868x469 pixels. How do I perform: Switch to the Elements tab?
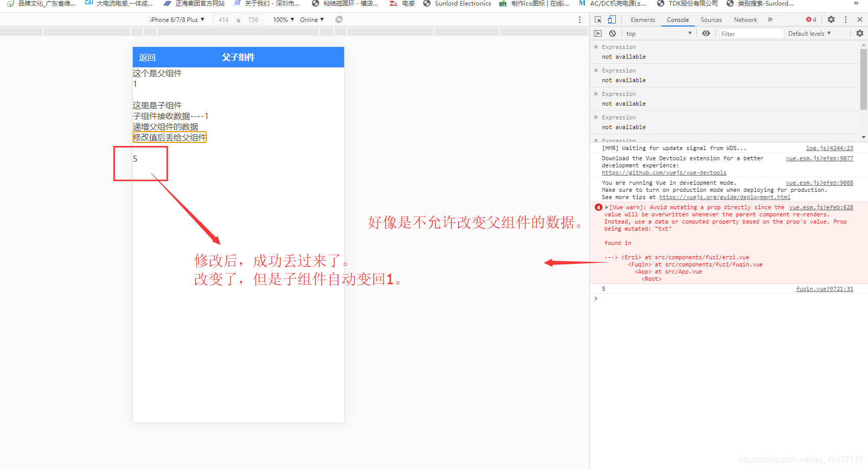click(643, 20)
